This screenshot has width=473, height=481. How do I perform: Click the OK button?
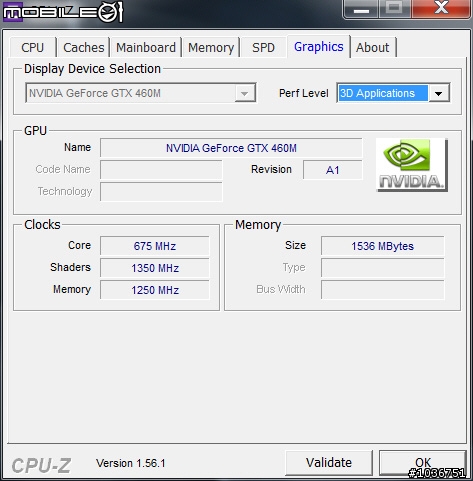(x=423, y=463)
